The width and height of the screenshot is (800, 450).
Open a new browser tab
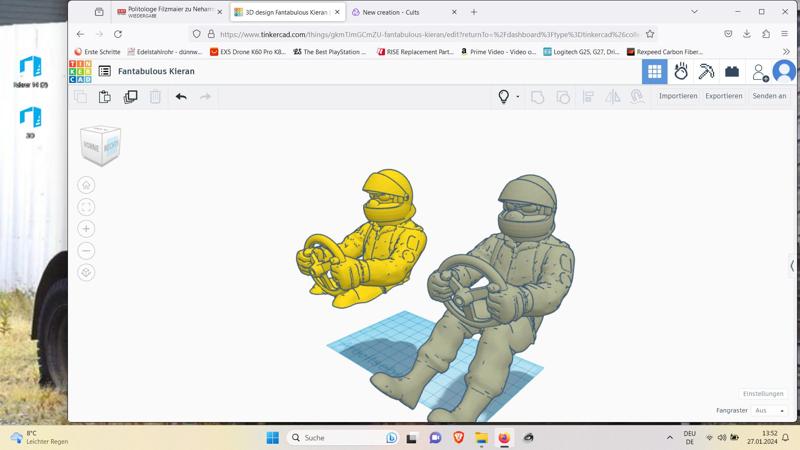474,12
